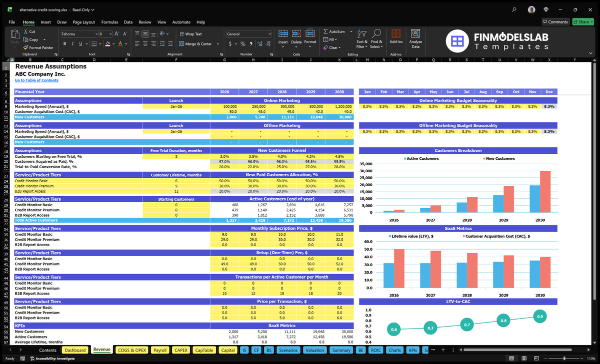Viewport: 600px width, 364px height.
Task: Click the 110% zoom level
Action: click(x=590, y=359)
